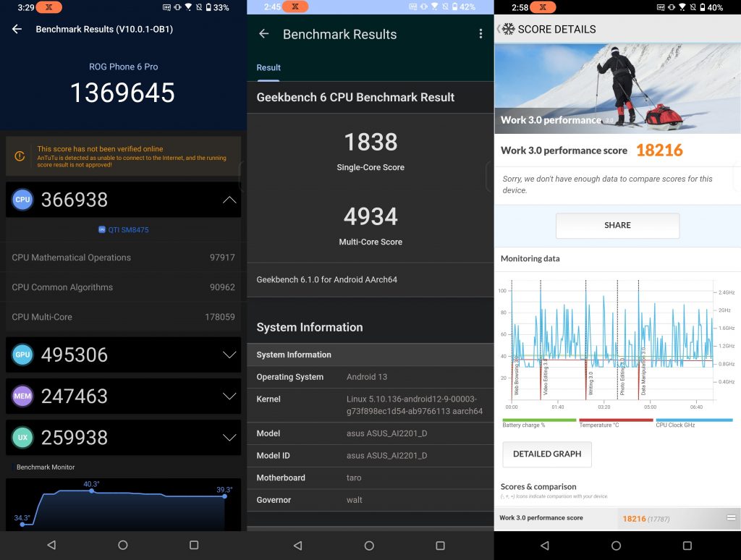Expand Work 3.0 performance score comparison row
The width and height of the screenshot is (741, 560).
pos(731,518)
